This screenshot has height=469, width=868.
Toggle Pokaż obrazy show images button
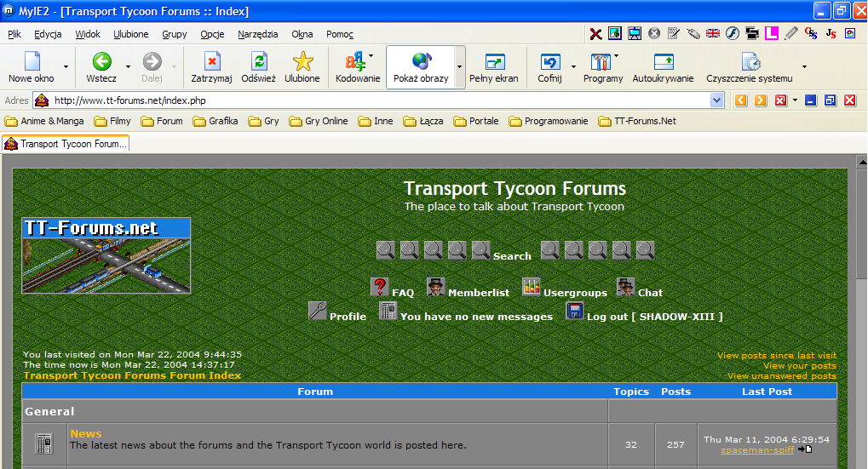tap(421, 67)
